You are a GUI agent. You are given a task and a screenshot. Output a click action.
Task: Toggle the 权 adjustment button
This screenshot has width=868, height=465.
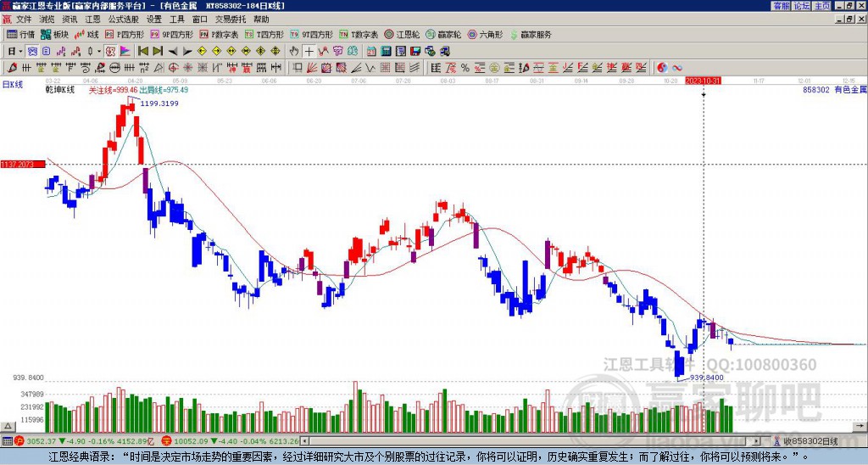pyautogui.click(x=109, y=52)
